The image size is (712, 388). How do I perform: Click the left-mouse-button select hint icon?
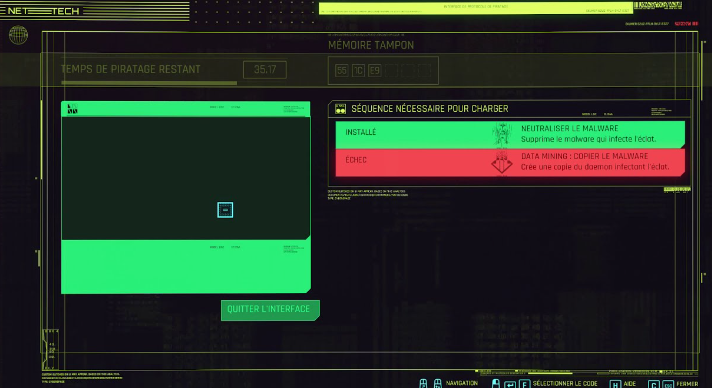pyautogui.click(x=496, y=383)
